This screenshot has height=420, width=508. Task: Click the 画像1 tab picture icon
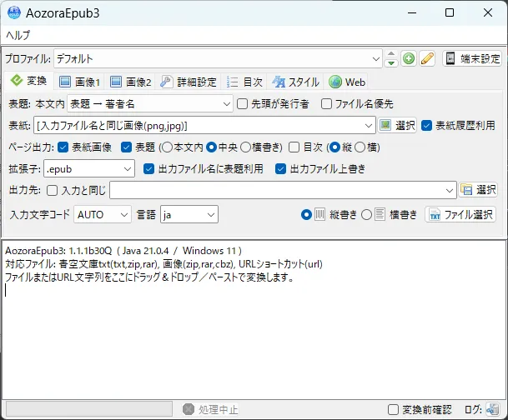click(x=65, y=82)
